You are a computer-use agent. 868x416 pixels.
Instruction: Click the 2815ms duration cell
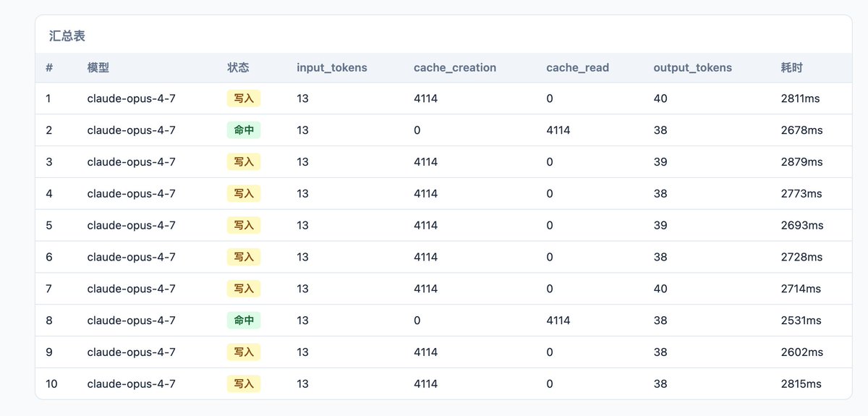coord(801,383)
